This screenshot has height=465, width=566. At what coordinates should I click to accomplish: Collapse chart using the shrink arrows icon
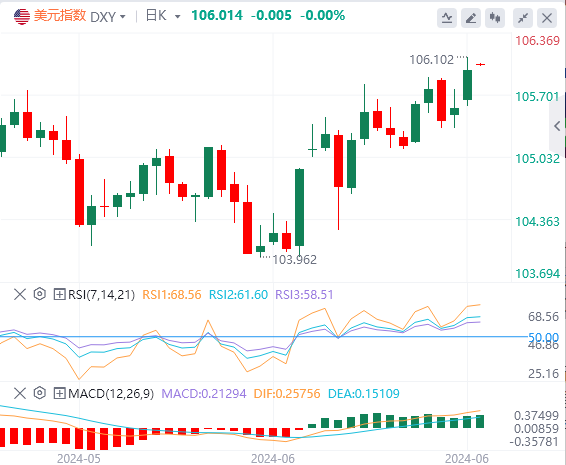(x=523, y=18)
